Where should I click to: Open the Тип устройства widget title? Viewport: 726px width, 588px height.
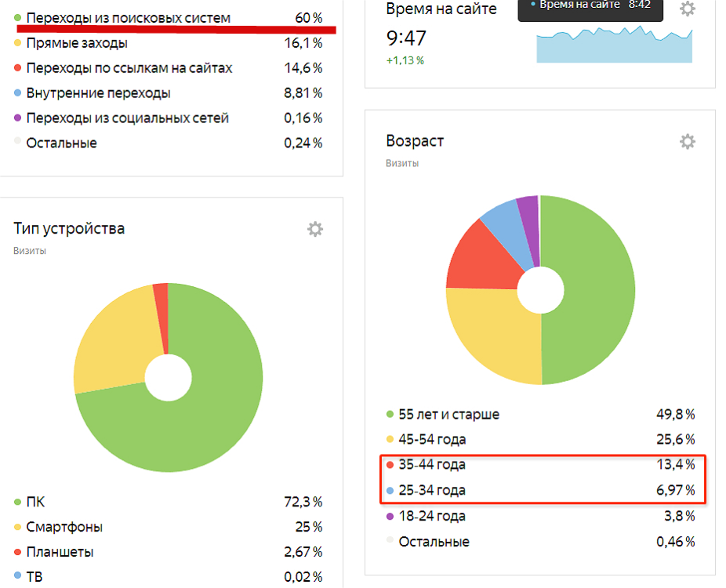click(69, 229)
